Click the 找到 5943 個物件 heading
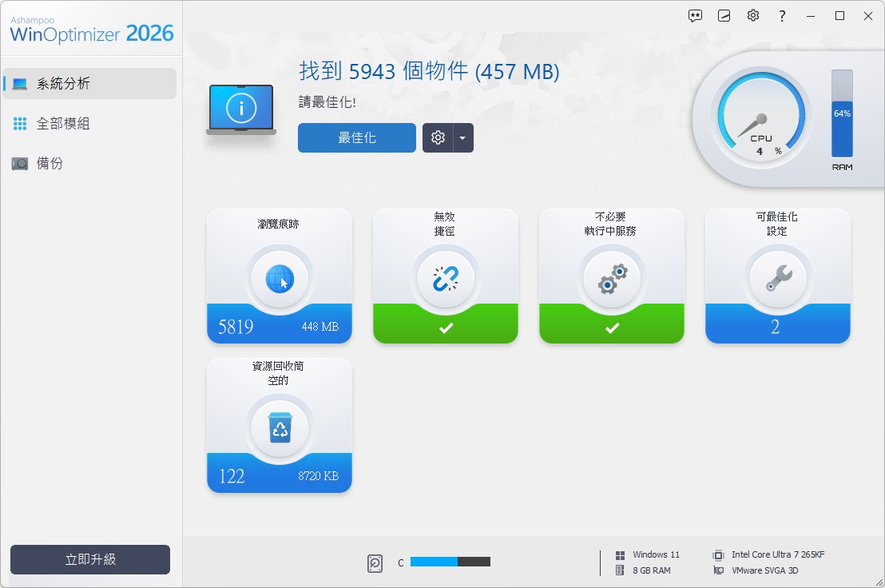The width and height of the screenshot is (885, 588). [429, 71]
